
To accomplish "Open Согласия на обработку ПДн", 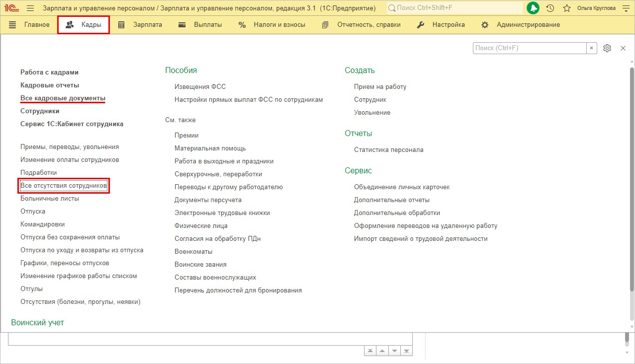I will [x=218, y=239].
